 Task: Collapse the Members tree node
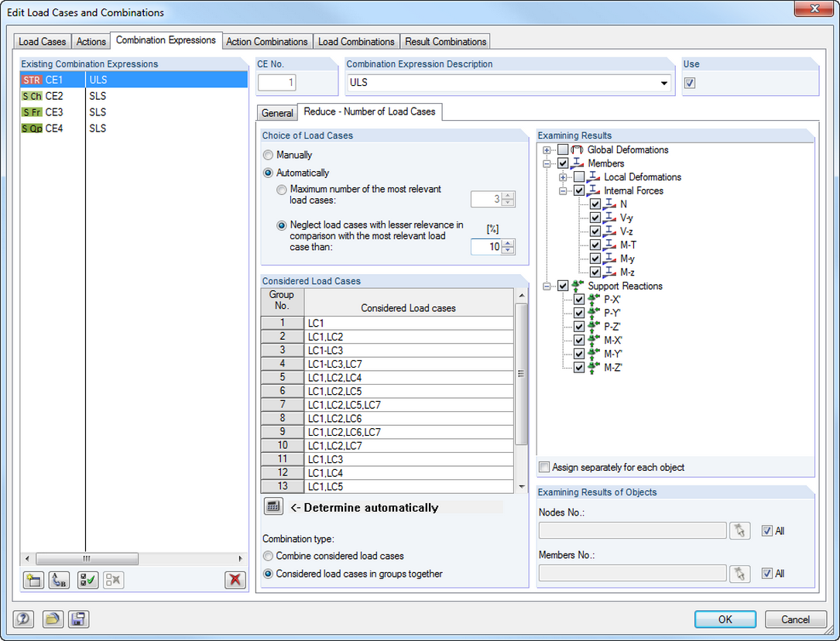point(547,163)
